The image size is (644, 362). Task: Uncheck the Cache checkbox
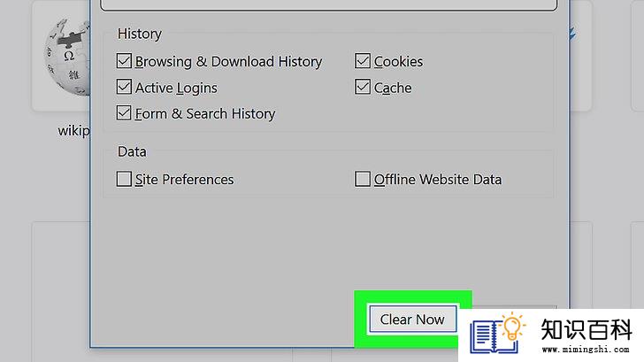pyautogui.click(x=363, y=87)
